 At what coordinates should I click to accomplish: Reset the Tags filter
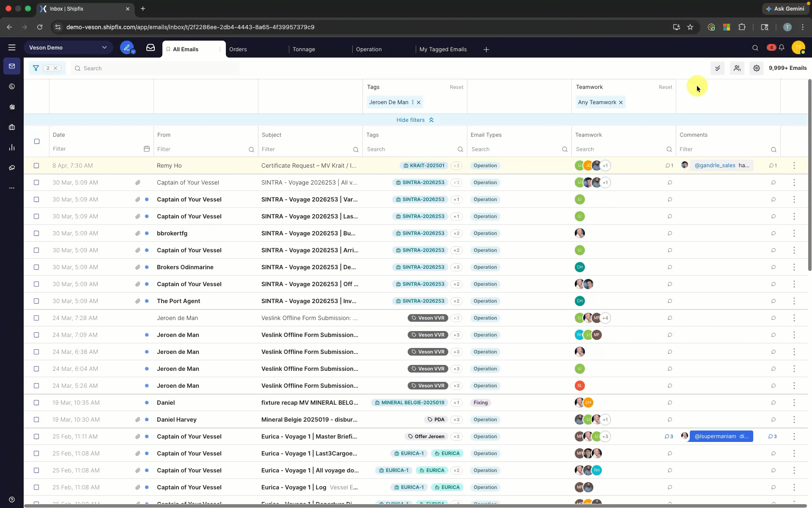(456, 87)
